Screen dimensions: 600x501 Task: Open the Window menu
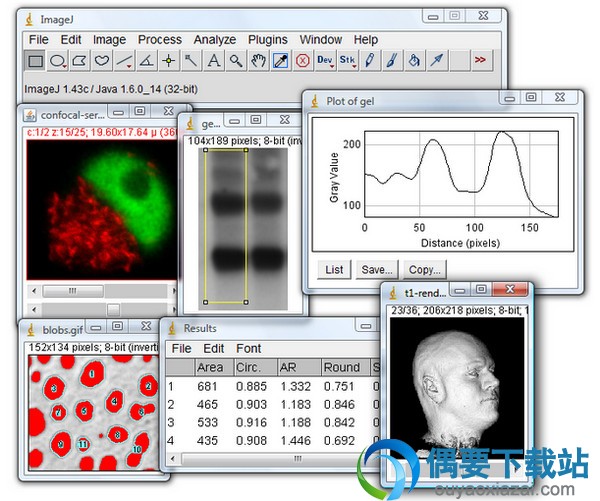321,40
